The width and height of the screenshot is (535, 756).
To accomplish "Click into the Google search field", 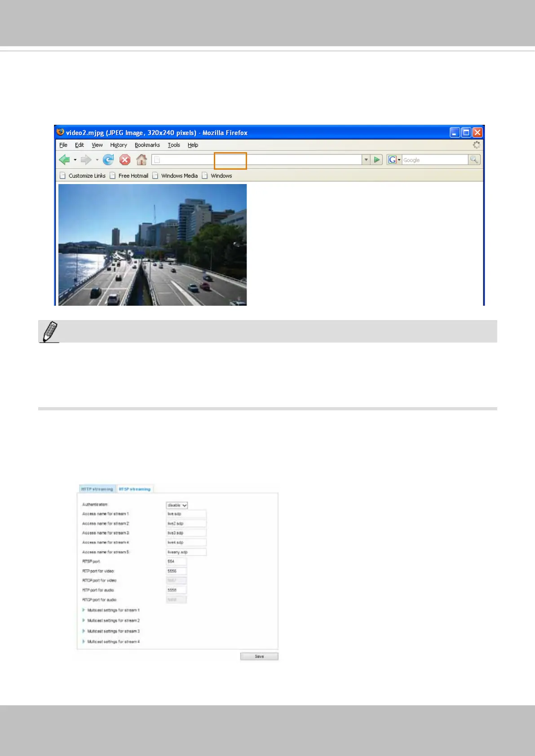I will pos(435,160).
